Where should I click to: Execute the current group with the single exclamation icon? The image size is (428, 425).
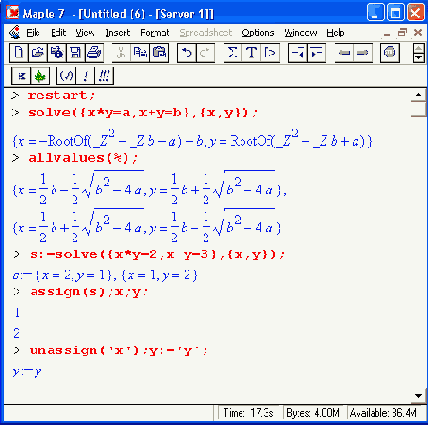[x=86, y=76]
